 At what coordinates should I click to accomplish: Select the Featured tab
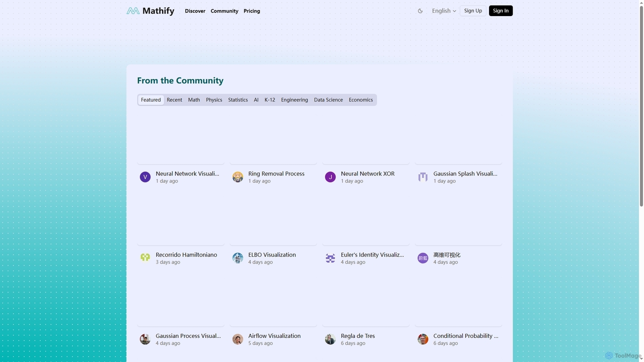[x=151, y=100]
